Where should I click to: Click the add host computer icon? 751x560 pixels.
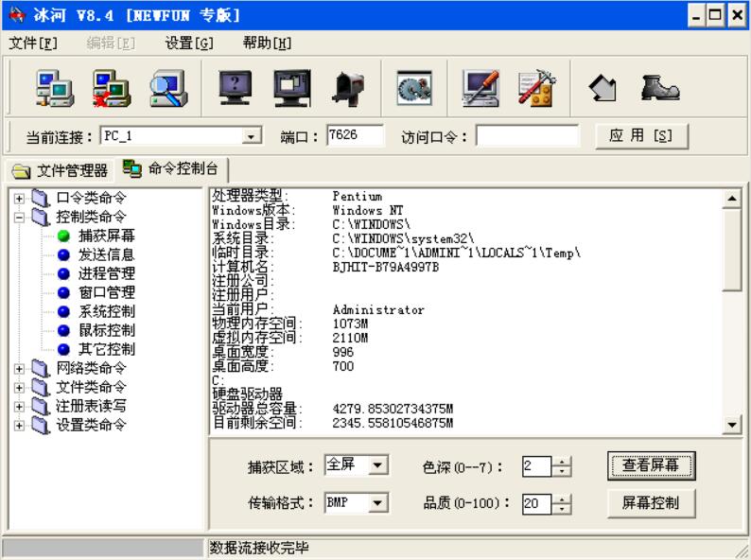pos(55,88)
